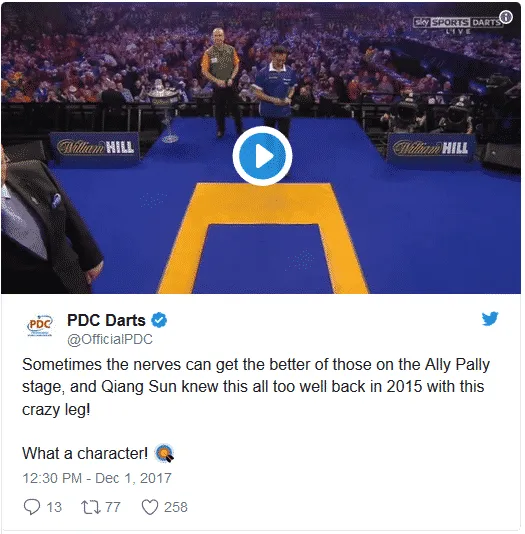Screen dimensions: 525x534
Task: Click the reply count 13
Action: 54,507
